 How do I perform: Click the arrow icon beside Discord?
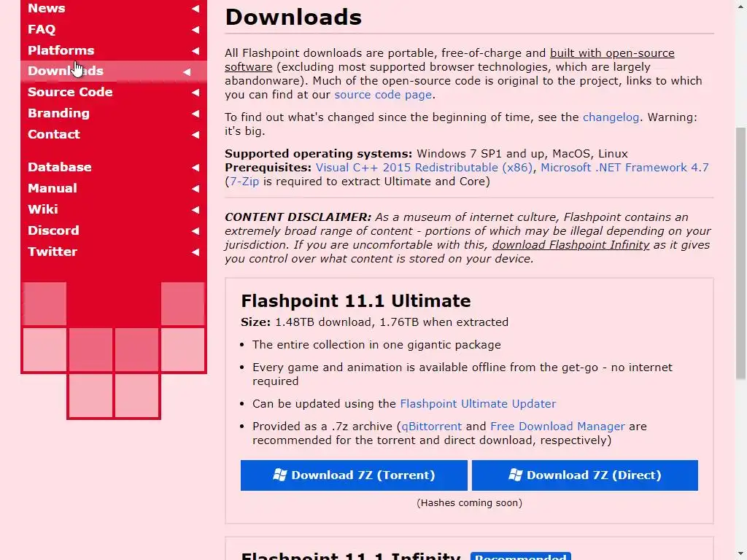click(196, 230)
